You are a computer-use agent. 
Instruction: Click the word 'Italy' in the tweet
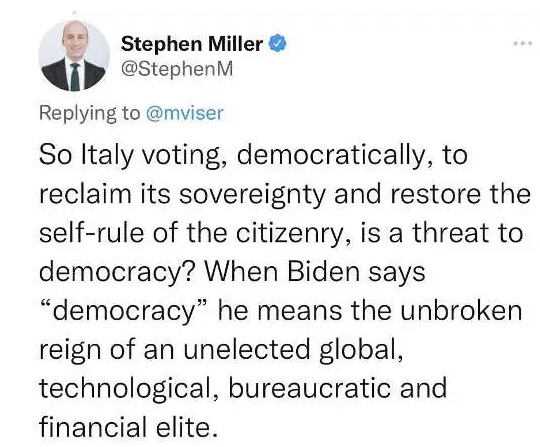point(107,156)
